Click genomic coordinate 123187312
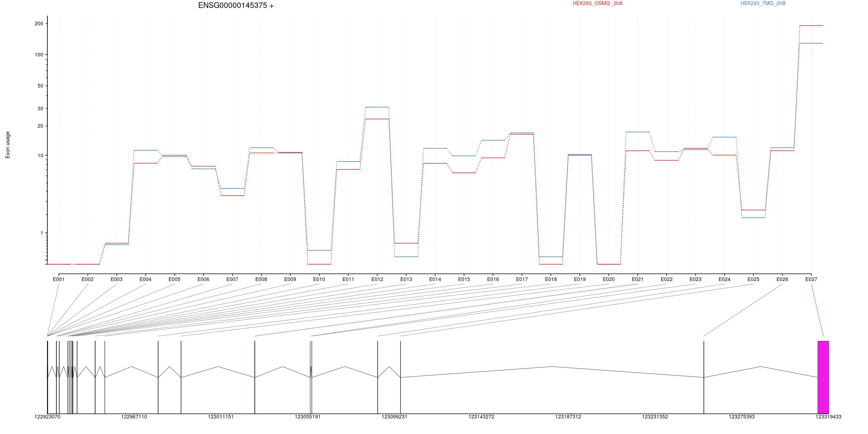 [x=568, y=417]
